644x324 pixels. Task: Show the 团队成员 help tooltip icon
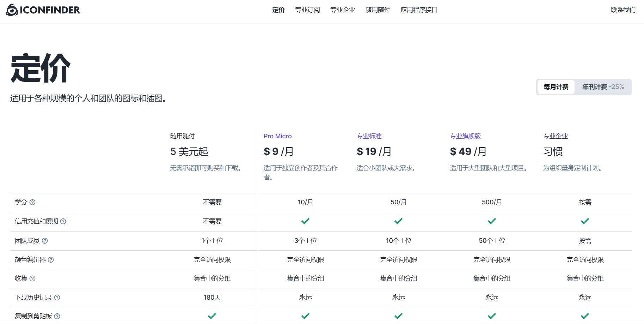pyautogui.click(x=45, y=241)
